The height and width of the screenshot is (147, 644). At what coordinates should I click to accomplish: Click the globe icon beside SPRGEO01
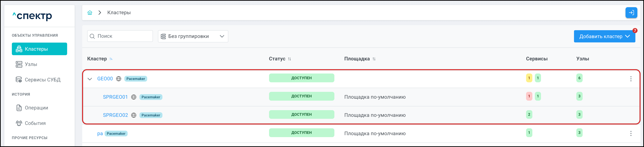(x=134, y=97)
